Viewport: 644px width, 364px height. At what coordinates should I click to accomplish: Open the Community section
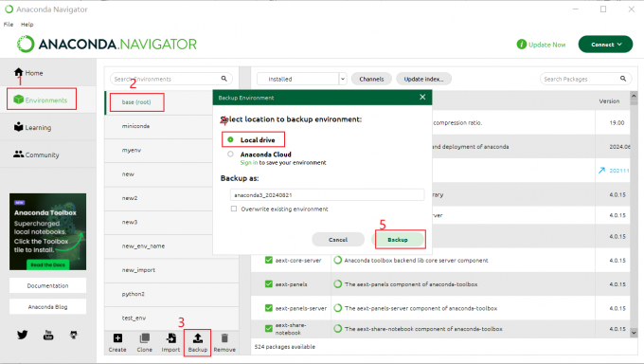37,155
